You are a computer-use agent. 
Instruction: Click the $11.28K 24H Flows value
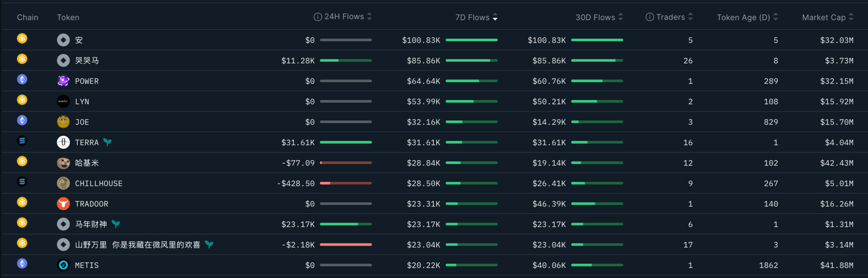point(298,60)
